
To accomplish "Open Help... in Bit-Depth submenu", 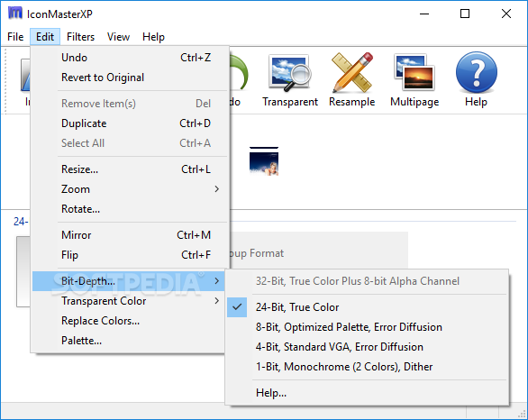I will (x=367, y=393).
